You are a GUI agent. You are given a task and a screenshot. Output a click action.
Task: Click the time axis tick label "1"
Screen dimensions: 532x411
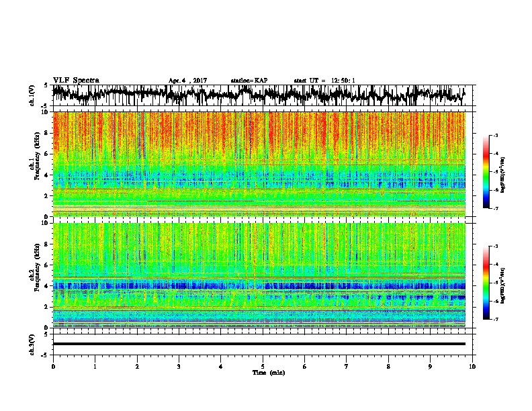click(x=95, y=367)
